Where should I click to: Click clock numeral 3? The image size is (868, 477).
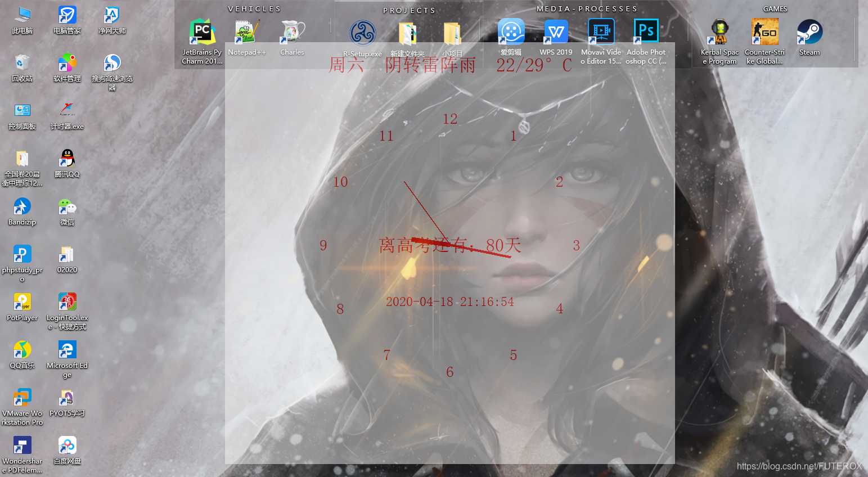(x=577, y=246)
